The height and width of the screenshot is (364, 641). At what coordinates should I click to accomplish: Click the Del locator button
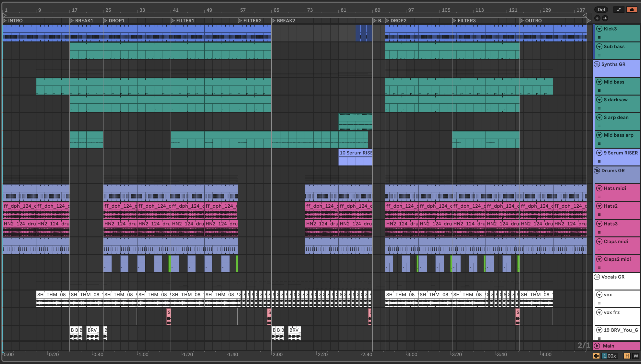[x=601, y=10]
